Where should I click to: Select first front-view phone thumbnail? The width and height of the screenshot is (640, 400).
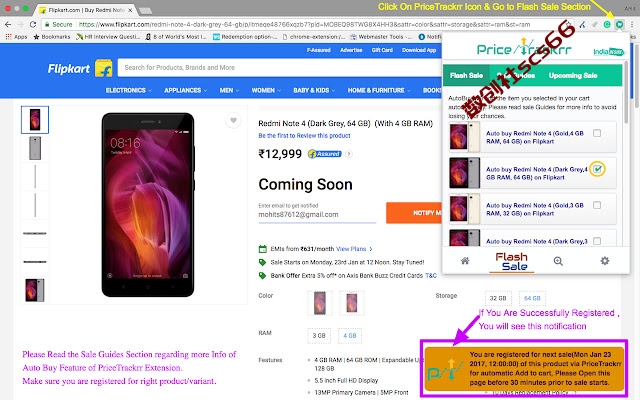tap(35, 120)
